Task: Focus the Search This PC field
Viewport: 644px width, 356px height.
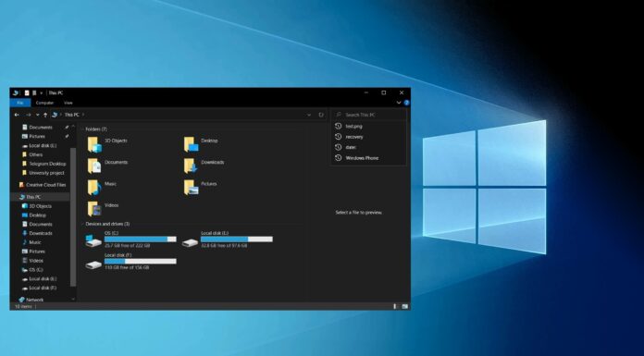Action: [369, 115]
